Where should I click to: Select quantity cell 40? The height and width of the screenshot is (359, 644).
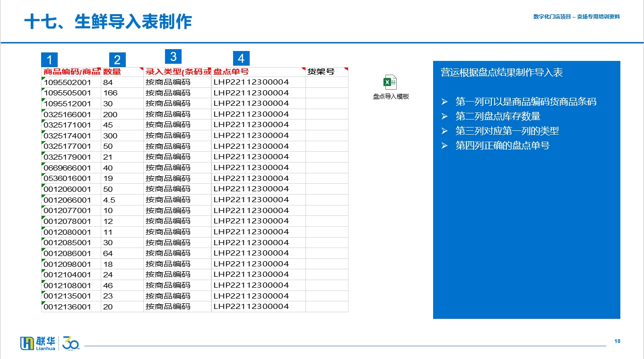[122, 168]
